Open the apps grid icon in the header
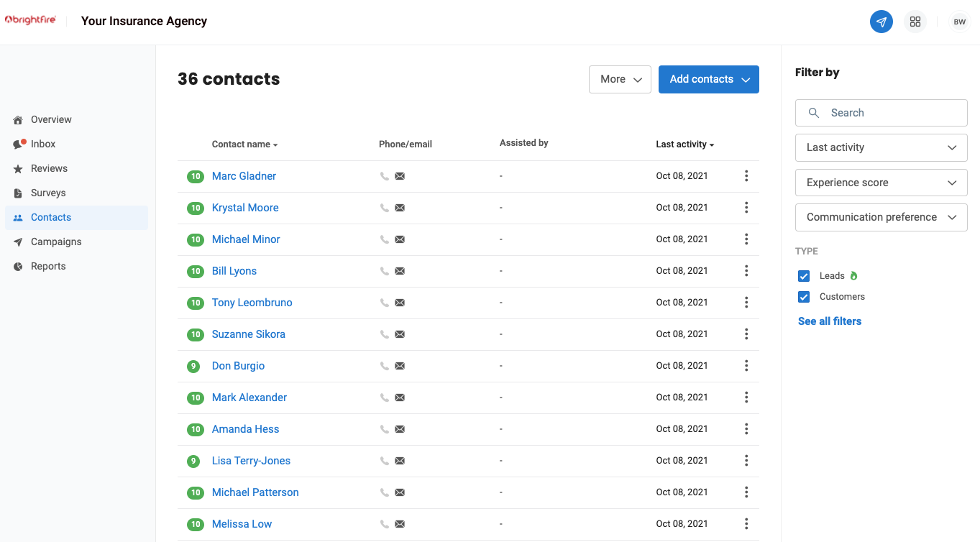 [x=915, y=22]
